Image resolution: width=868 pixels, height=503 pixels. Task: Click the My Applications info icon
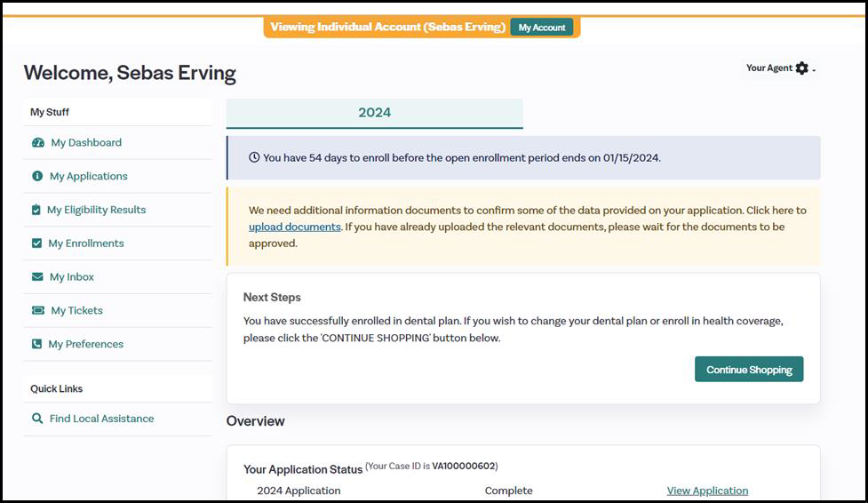(37, 177)
